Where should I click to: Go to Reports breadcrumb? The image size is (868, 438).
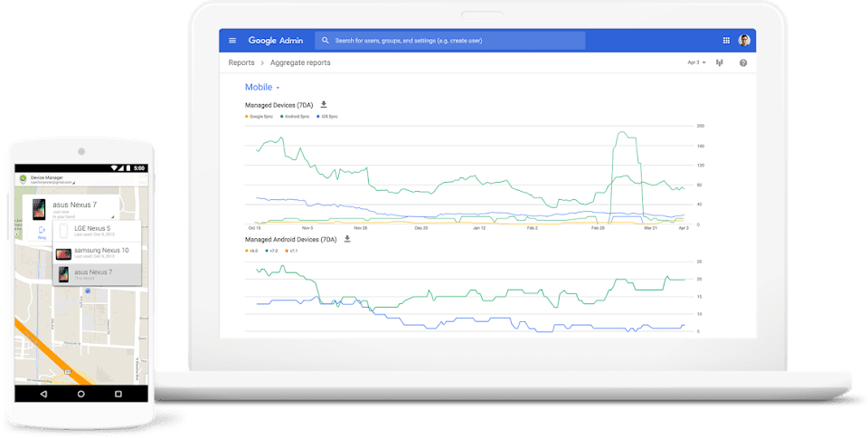(241, 62)
